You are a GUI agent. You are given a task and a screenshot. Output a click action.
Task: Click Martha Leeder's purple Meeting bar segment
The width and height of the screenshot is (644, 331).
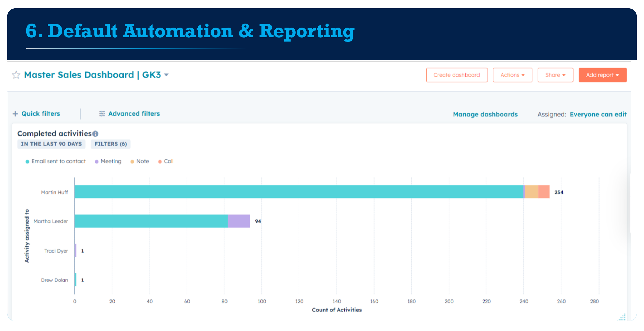click(x=239, y=221)
